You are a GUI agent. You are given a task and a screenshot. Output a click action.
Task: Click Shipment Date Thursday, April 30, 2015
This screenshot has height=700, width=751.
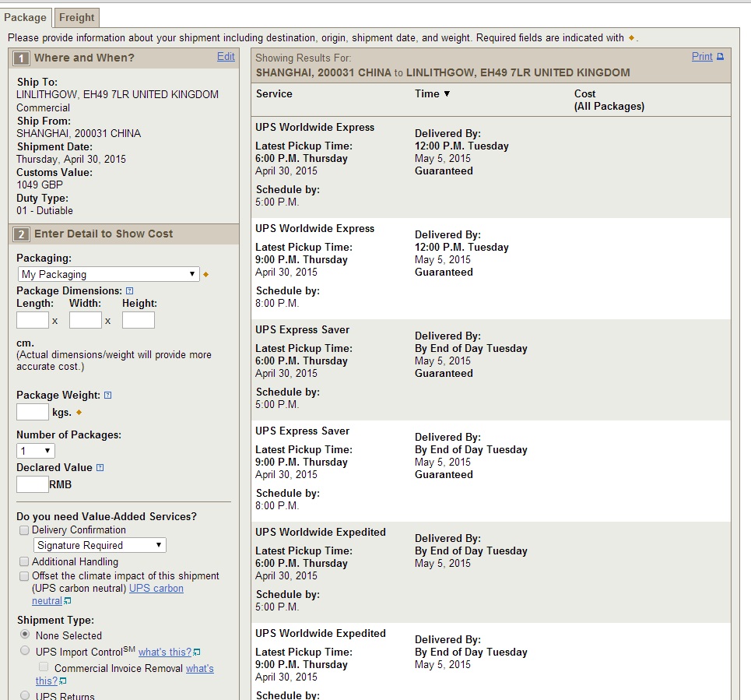click(72, 159)
